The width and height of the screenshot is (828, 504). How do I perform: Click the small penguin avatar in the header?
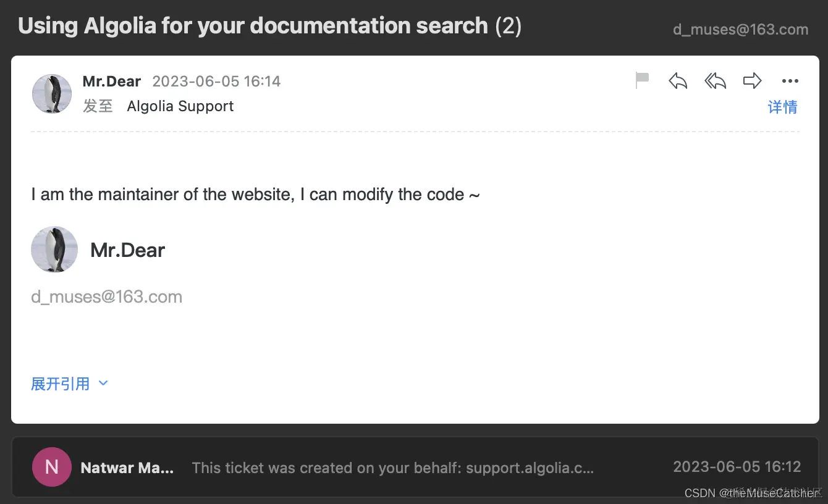coord(52,94)
